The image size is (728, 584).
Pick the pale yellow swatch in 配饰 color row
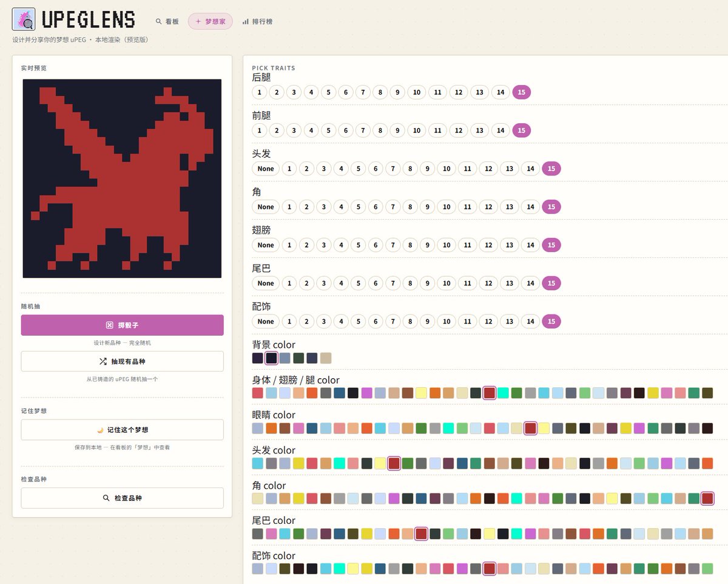(353, 569)
